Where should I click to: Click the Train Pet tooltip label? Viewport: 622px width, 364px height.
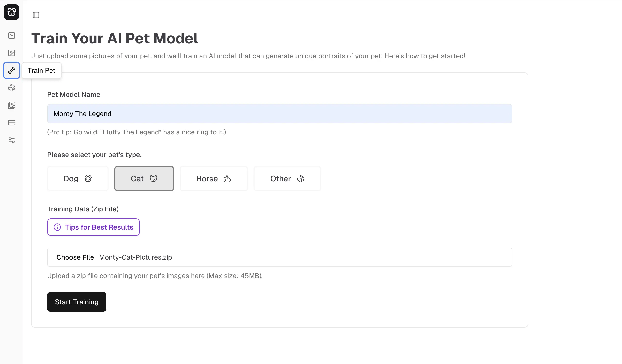42,70
